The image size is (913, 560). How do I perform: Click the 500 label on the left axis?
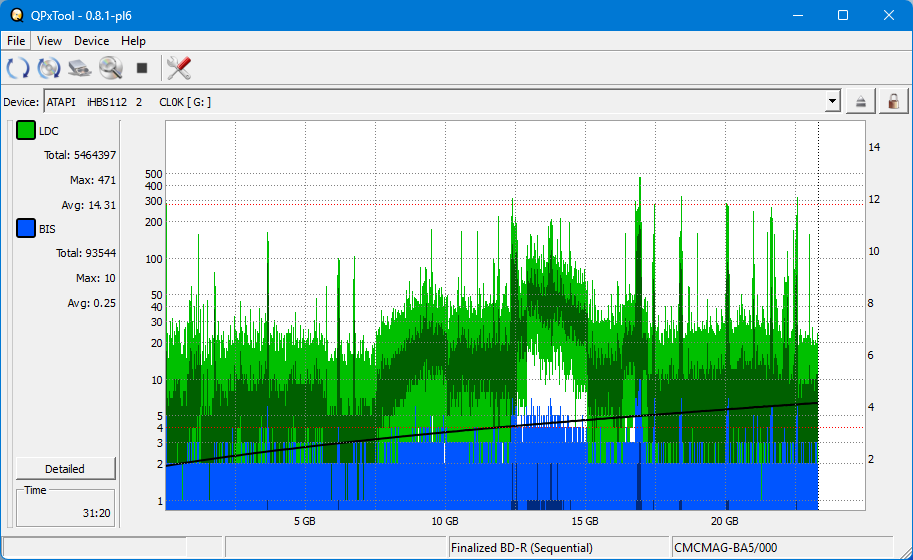click(154, 174)
